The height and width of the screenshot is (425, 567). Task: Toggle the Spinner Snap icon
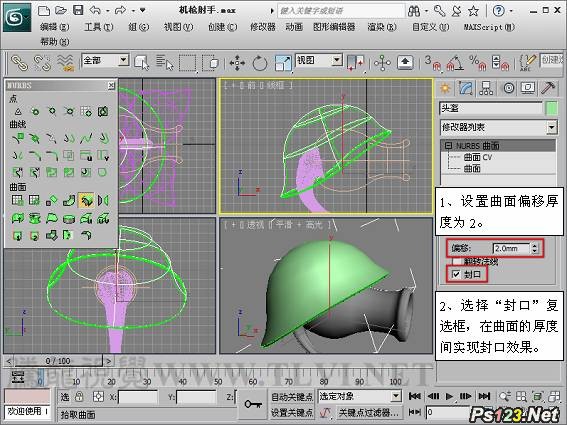point(500,63)
